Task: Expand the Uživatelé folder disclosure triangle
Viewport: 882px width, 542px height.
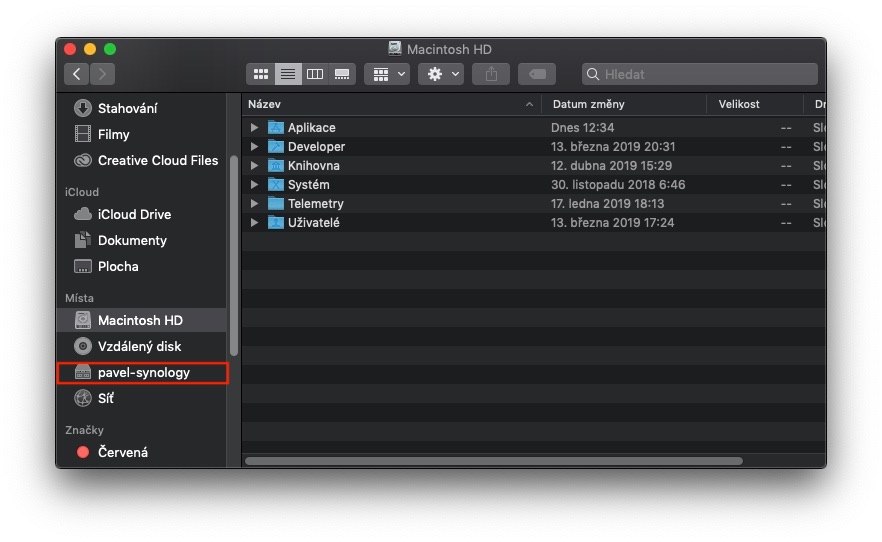Action: (255, 223)
